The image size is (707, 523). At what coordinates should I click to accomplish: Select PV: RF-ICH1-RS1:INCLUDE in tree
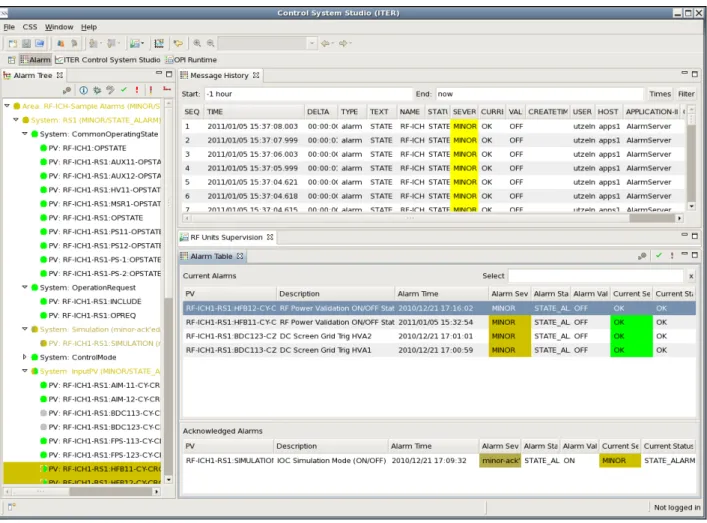point(95,301)
